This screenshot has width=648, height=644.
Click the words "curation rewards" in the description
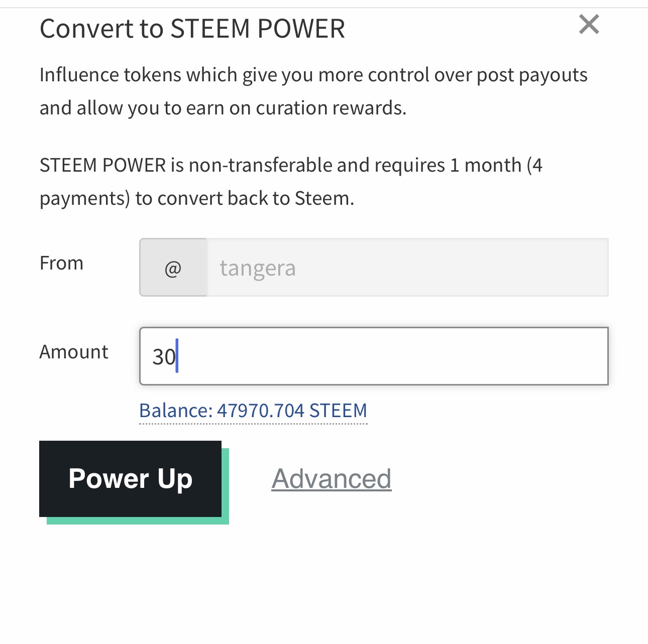[330, 108]
